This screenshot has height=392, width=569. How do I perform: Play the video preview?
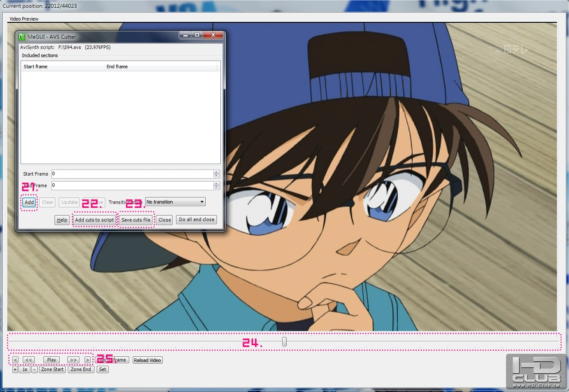52,360
